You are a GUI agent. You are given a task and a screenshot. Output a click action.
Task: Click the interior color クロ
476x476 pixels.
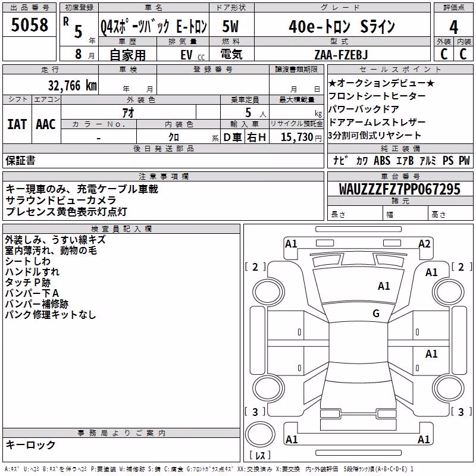[174, 137]
